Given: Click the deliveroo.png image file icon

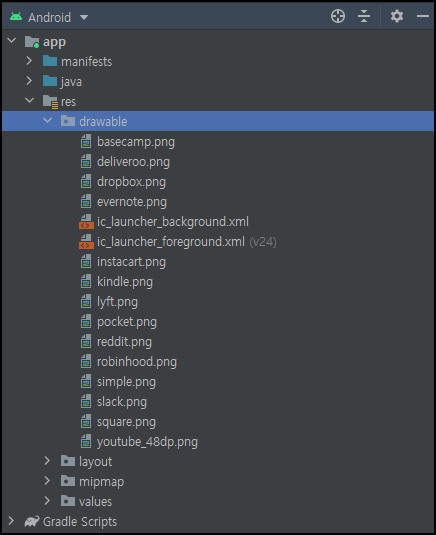Looking at the screenshot, I should coord(86,161).
